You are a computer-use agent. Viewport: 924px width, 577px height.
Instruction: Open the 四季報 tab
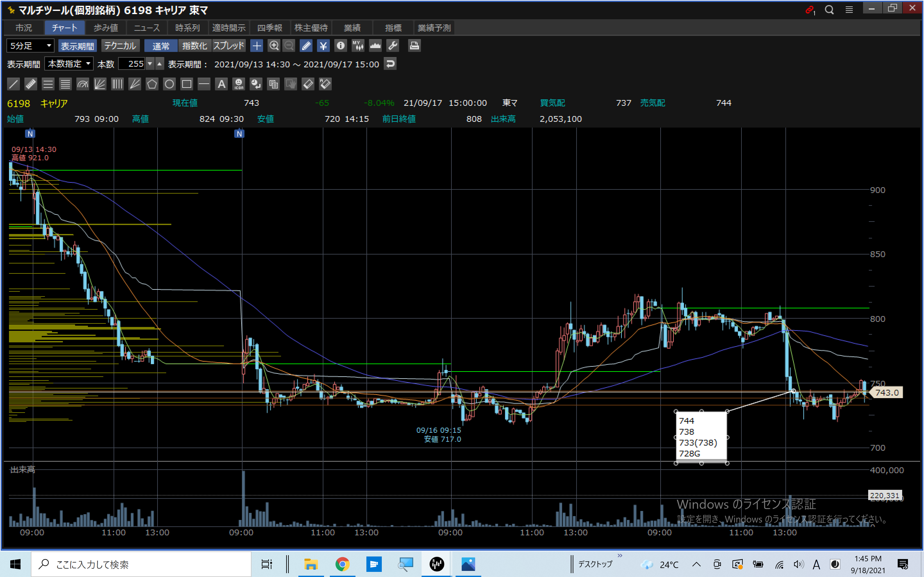pyautogui.click(x=269, y=28)
